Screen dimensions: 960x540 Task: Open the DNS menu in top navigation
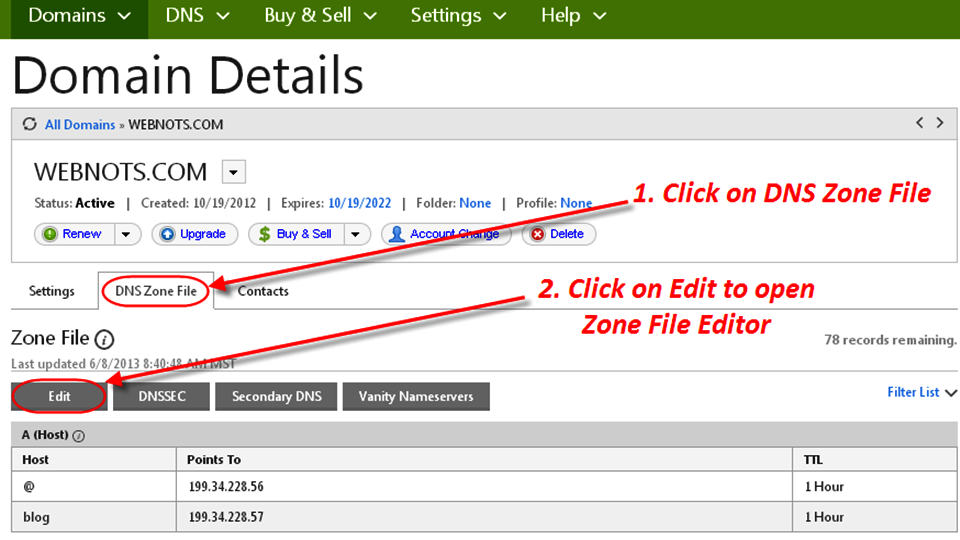point(197,16)
